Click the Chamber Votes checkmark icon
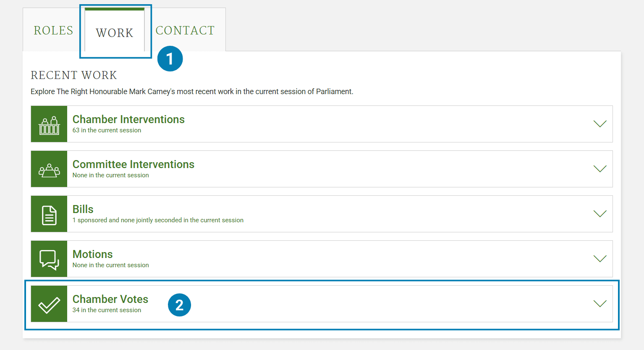The height and width of the screenshot is (350, 644). coord(49,304)
